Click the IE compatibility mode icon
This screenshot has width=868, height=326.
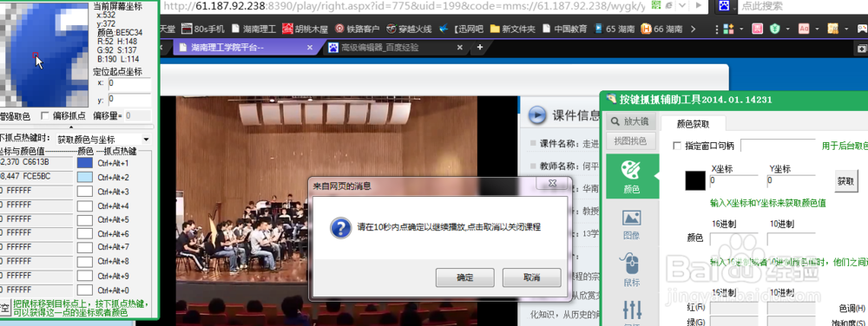coord(668,5)
